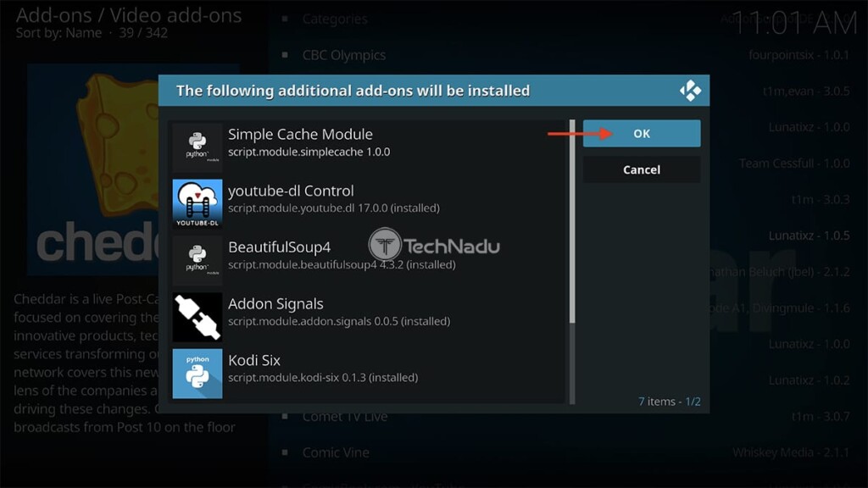Open Comic Vine in background list
This screenshot has width=868, height=488.
coord(336,452)
